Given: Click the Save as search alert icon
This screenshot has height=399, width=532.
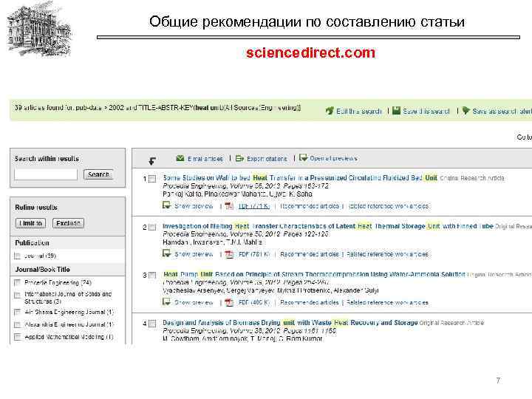Looking at the screenshot, I should (x=466, y=110).
